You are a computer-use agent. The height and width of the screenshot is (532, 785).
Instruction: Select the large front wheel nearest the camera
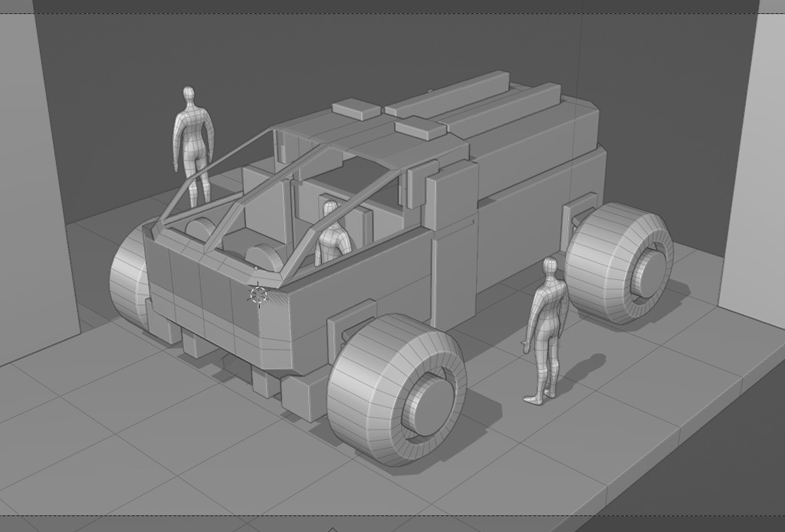point(396,390)
